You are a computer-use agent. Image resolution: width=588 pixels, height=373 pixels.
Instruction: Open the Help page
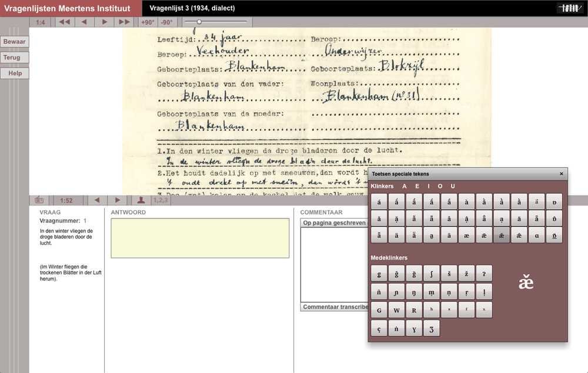(x=15, y=73)
